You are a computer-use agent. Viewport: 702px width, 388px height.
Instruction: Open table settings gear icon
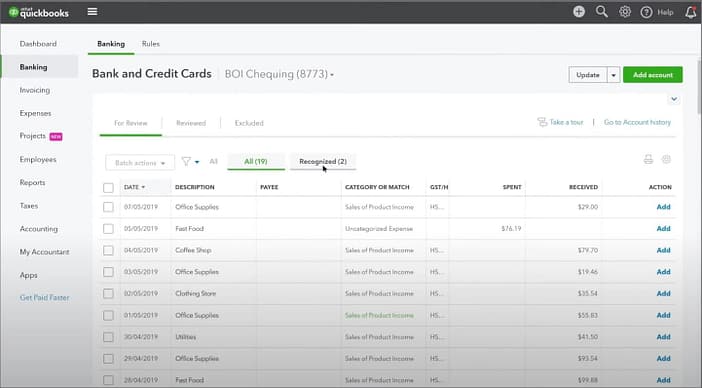click(x=666, y=159)
